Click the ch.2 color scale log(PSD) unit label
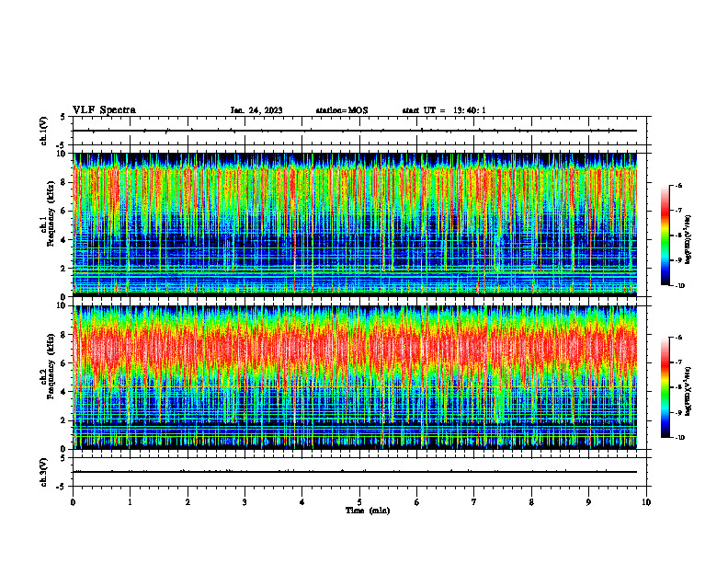 click(x=689, y=391)
